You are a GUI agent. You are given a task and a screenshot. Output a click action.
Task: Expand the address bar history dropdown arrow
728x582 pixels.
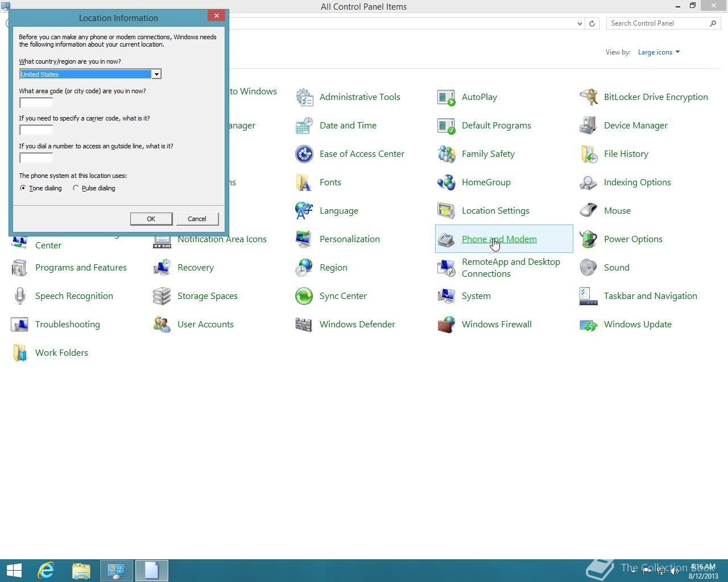point(580,23)
